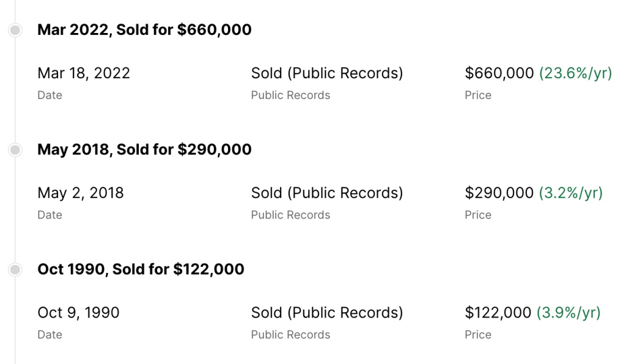Viewport: 626px width, 364px height.
Task: Click the $122,000 price value
Action: click(x=498, y=313)
